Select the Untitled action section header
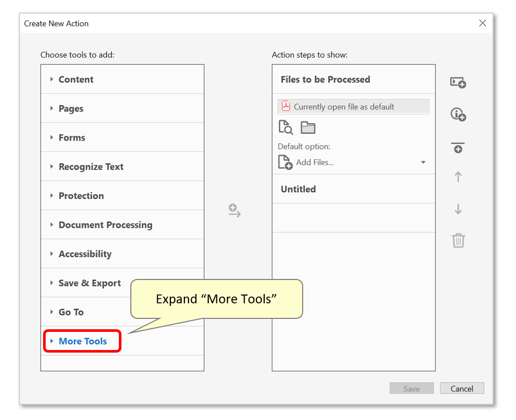Screen dimensions: 516x420 click(x=298, y=189)
